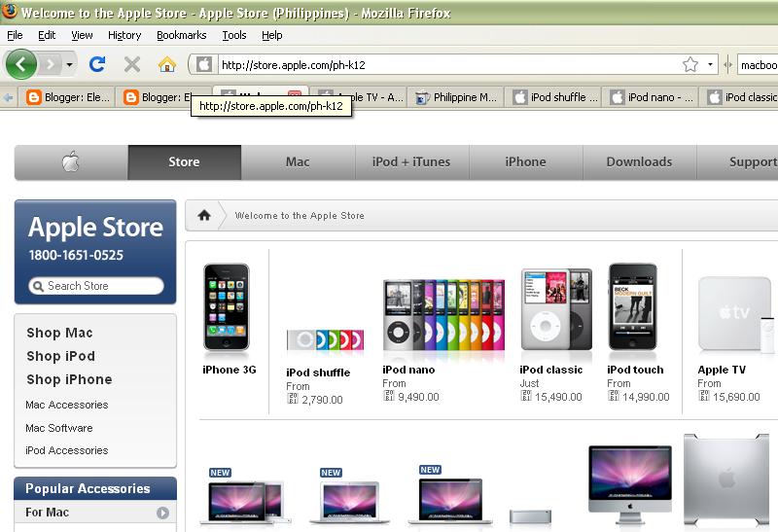
Task: Select the Store navigation tab
Action: point(184,162)
